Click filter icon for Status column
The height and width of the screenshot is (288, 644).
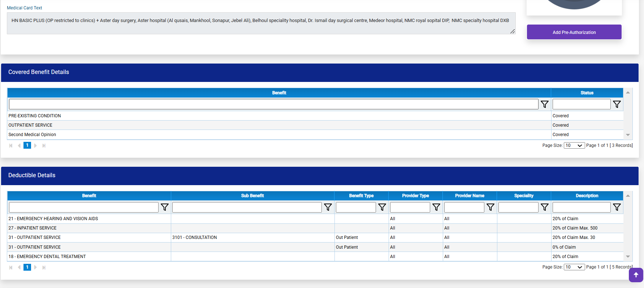617,104
